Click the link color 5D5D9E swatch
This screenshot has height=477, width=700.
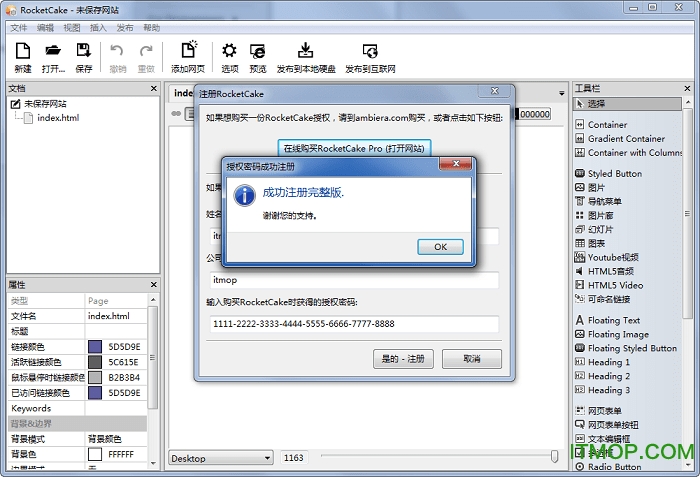(95, 347)
